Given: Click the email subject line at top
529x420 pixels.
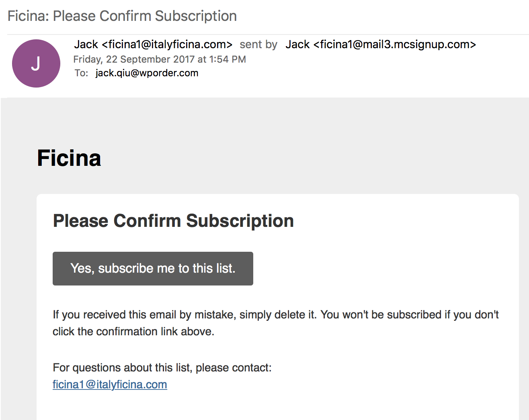Looking at the screenshot, I should [x=122, y=16].
